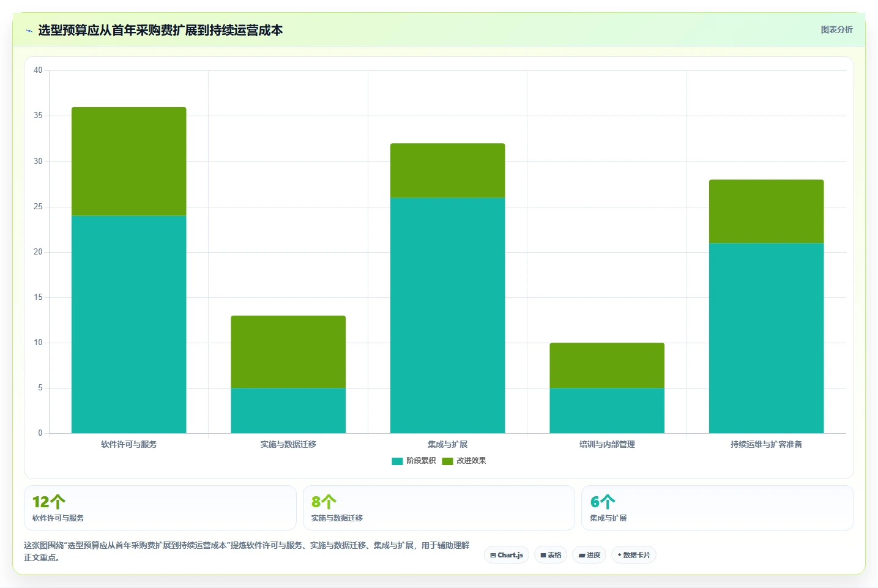This screenshot has height=588, width=878.
Task: Click the green segment of the 持续运维与扩容准备 bar
Action: tap(767, 211)
